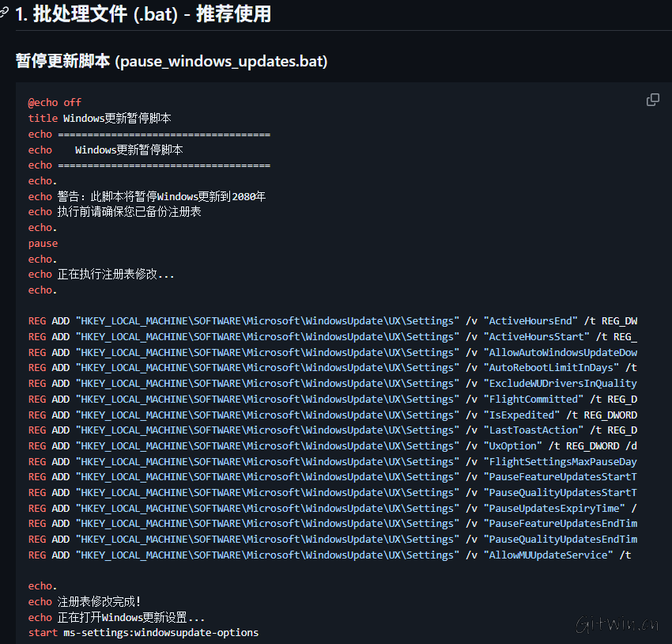Copy the batch script code block
Screen dimensions: 672x644
point(653,100)
